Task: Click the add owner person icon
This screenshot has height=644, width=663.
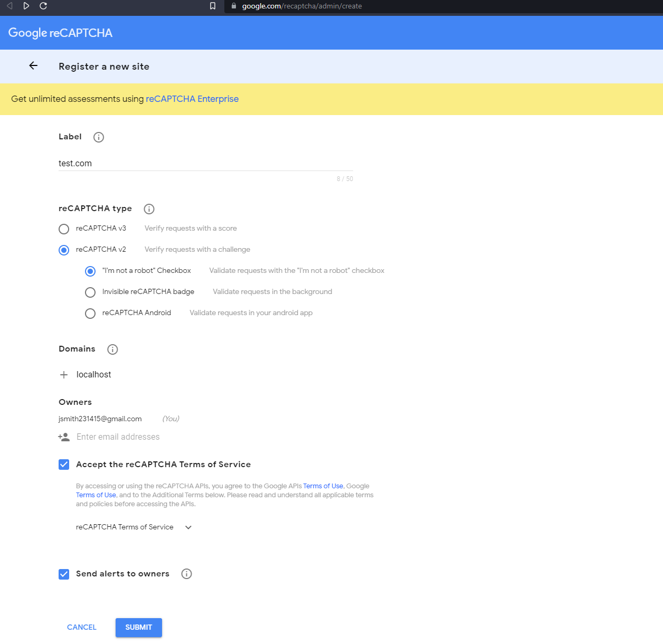Action: [x=64, y=437]
